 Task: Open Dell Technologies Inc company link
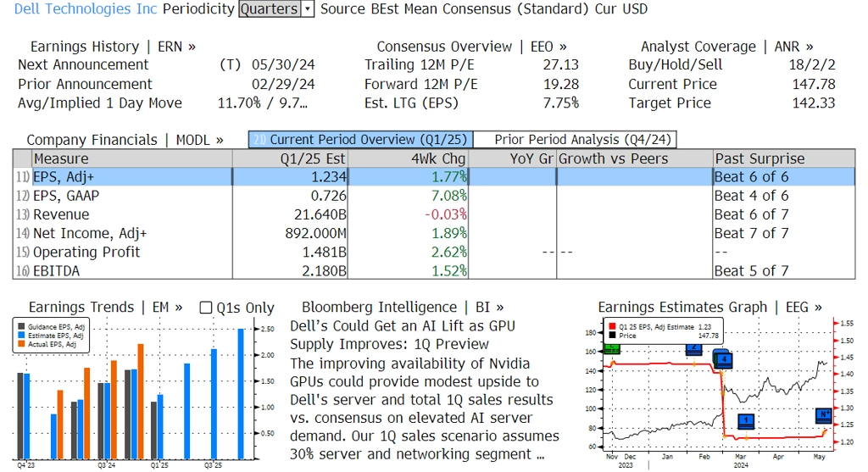tap(86, 8)
